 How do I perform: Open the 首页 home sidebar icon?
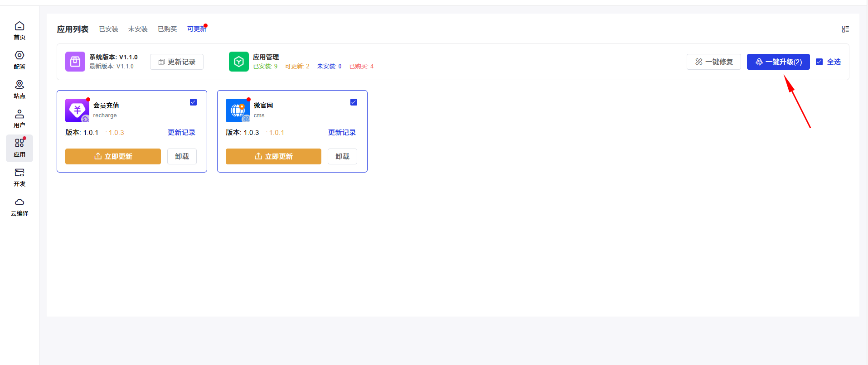click(19, 26)
